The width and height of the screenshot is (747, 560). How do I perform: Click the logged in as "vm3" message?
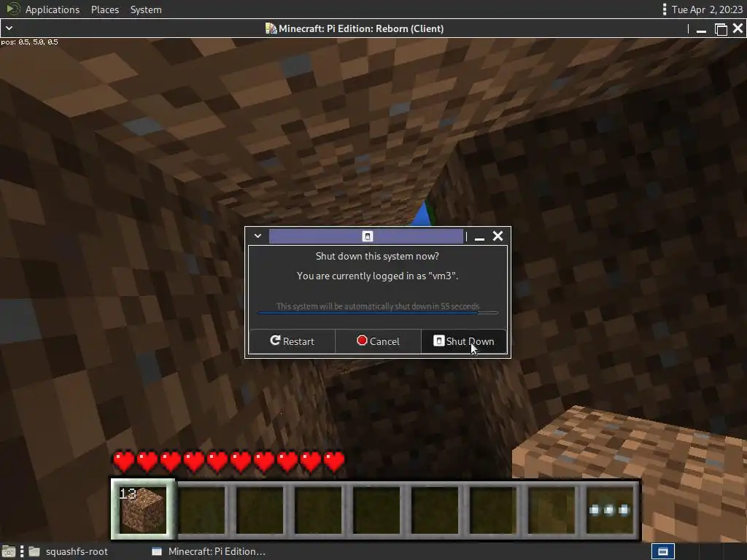click(x=377, y=276)
